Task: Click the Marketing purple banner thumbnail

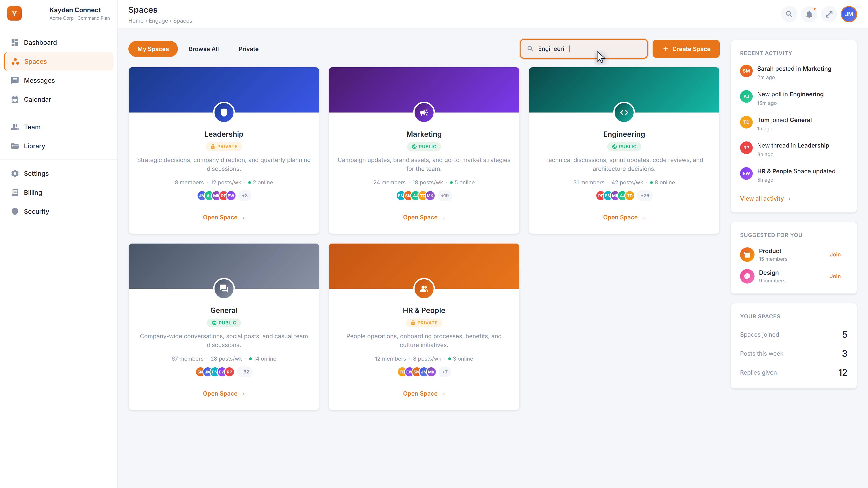Action: click(x=424, y=90)
